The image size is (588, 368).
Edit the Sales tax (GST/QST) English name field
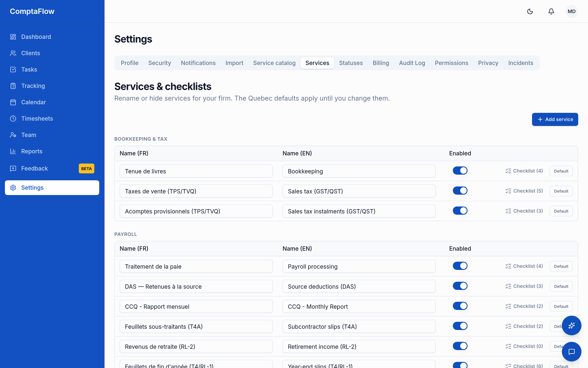[x=359, y=191]
